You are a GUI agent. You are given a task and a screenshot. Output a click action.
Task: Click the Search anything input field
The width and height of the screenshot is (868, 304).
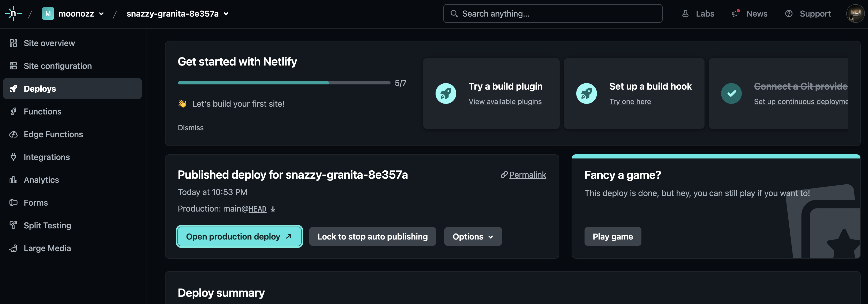(x=553, y=13)
